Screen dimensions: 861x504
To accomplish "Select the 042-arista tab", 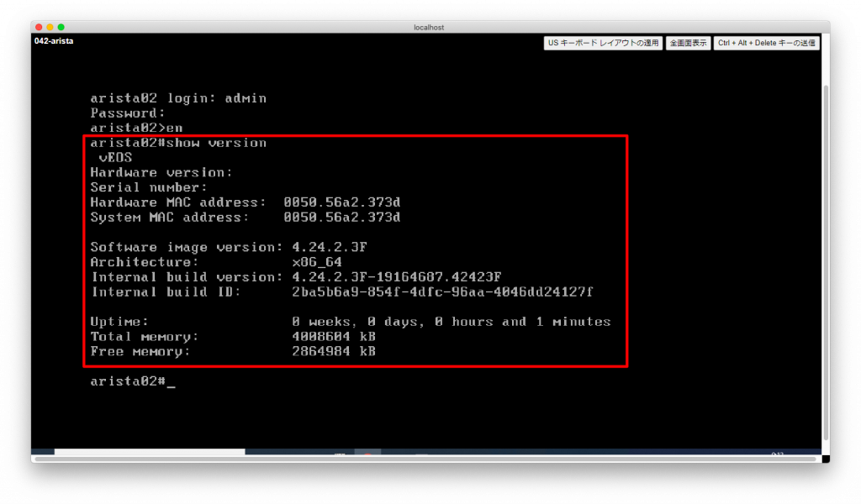I will point(54,40).
